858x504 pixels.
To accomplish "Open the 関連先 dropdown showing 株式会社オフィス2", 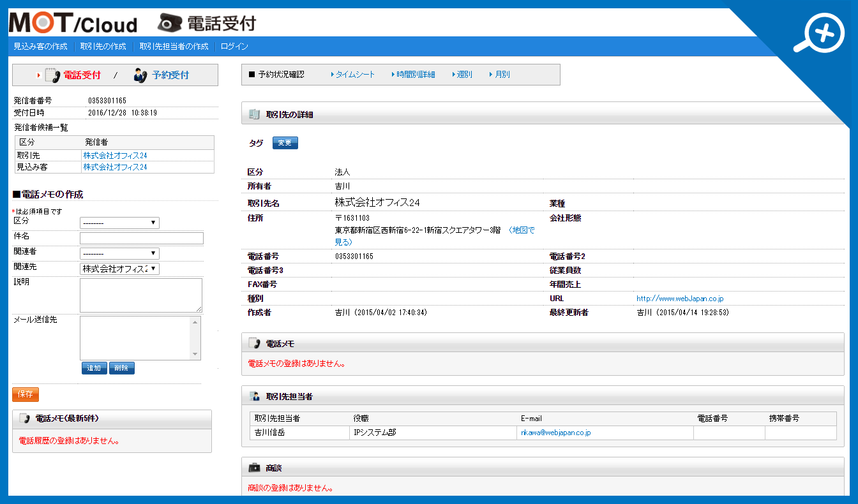I will pos(119,267).
